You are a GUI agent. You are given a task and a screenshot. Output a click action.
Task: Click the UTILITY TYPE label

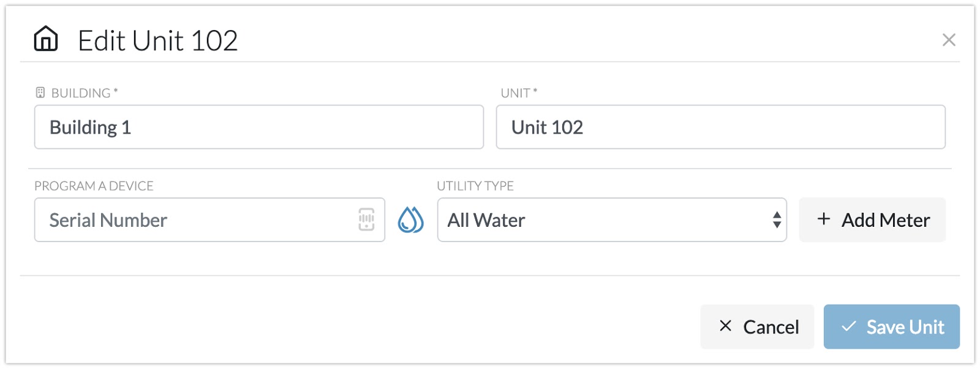tap(475, 186)
